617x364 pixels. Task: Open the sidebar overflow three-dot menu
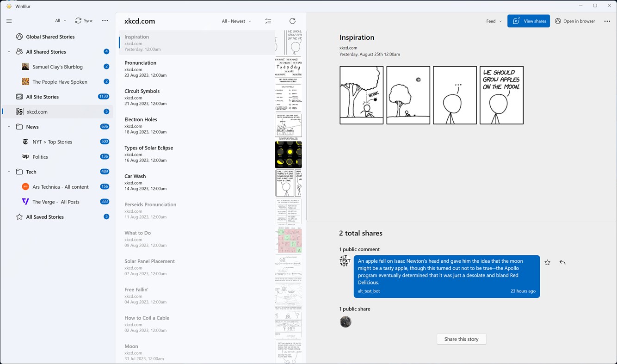(x=105, y=20)
